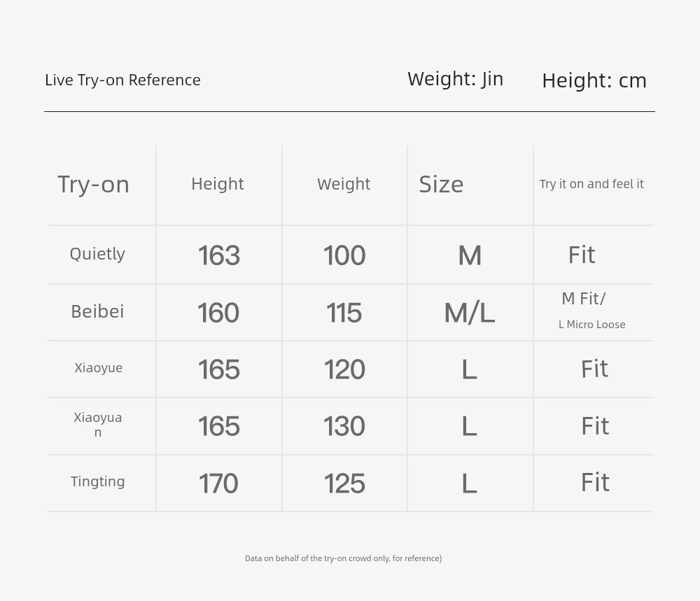Click the 'Size' column header
Viewport: 700px width, 601px height.
pos(441,184)
